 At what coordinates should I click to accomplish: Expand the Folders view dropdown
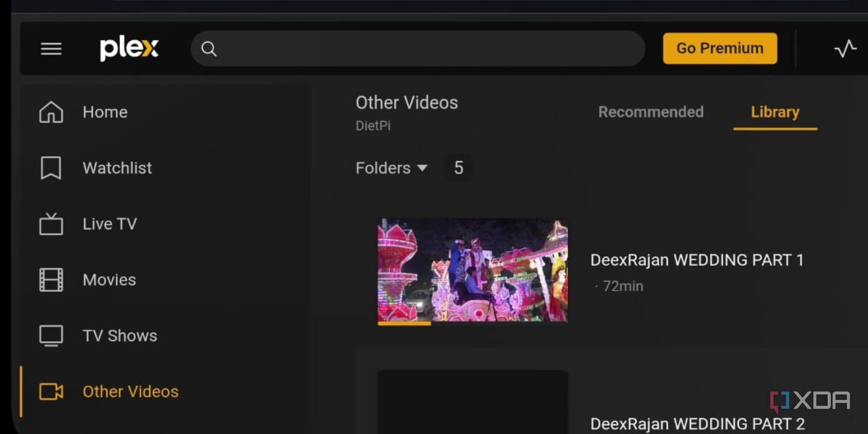392,168
